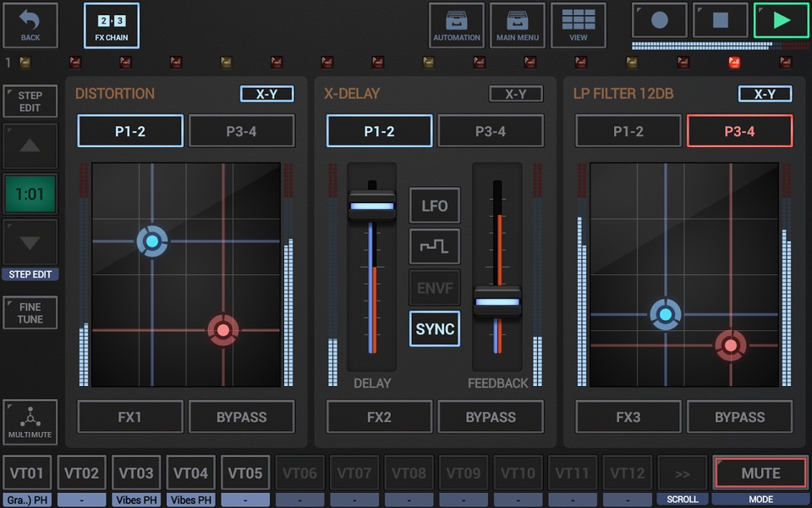812x508 pixels.
Task: Click the Gra..) PH label under VT01
Action: [27, 500]
